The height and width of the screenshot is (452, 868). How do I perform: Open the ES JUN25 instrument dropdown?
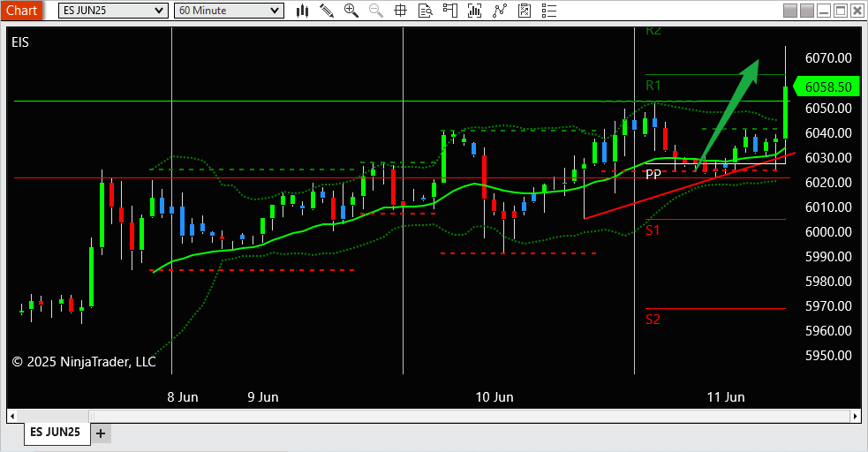(x=113, y=11)
